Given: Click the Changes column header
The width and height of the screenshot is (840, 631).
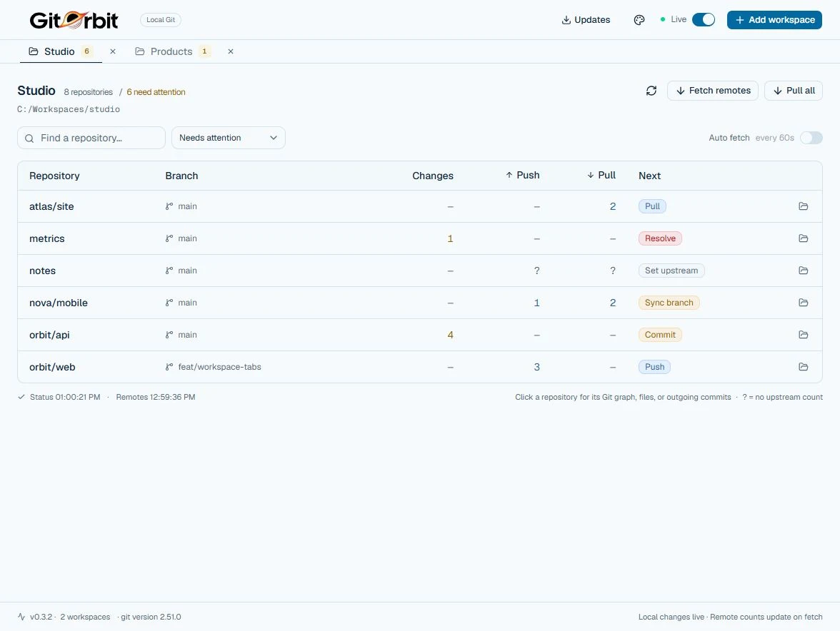Looking at the screenshot, I should click(433, 176).
